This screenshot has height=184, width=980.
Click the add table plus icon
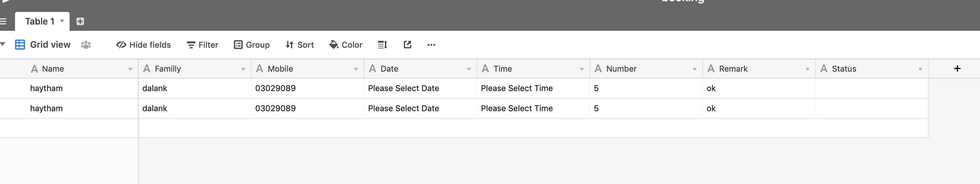click(80, 21)
